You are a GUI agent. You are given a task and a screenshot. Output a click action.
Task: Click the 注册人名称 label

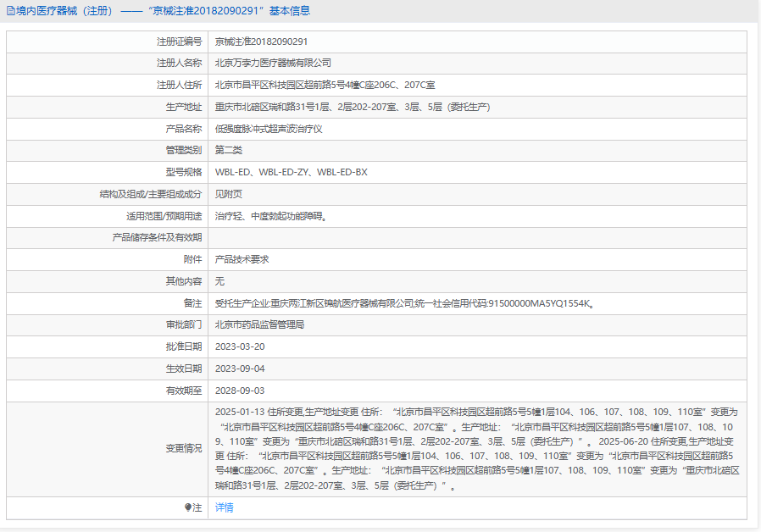179,63
